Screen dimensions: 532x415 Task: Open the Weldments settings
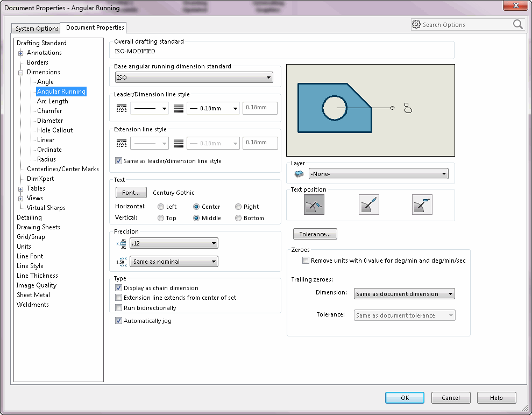coord(33,305)
